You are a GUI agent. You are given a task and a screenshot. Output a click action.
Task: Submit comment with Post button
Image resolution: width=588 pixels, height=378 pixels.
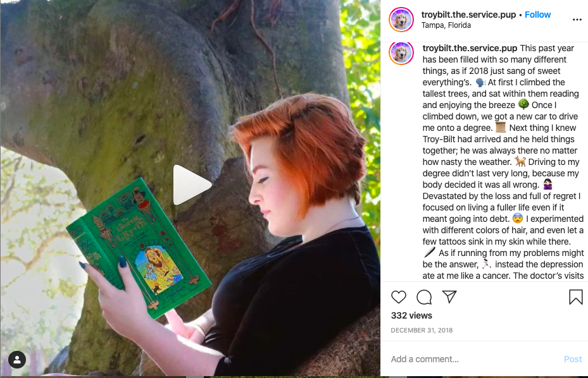(573, 359)
